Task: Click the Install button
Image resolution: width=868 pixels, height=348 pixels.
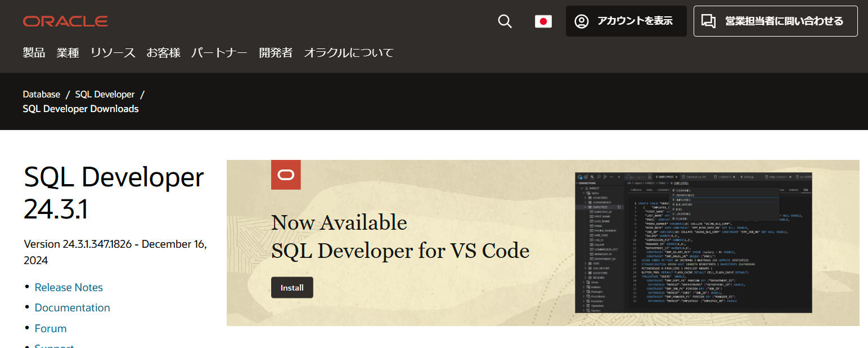Action: 292,288
